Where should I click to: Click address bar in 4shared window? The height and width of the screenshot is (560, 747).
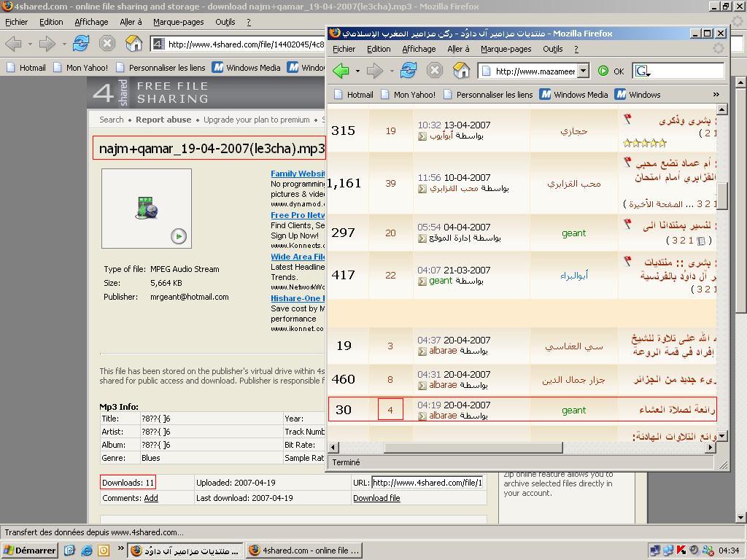tap(239, 44)
